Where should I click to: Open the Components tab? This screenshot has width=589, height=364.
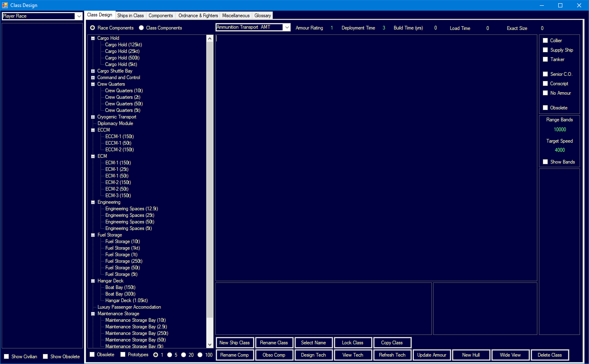click(x=161, y=16)
